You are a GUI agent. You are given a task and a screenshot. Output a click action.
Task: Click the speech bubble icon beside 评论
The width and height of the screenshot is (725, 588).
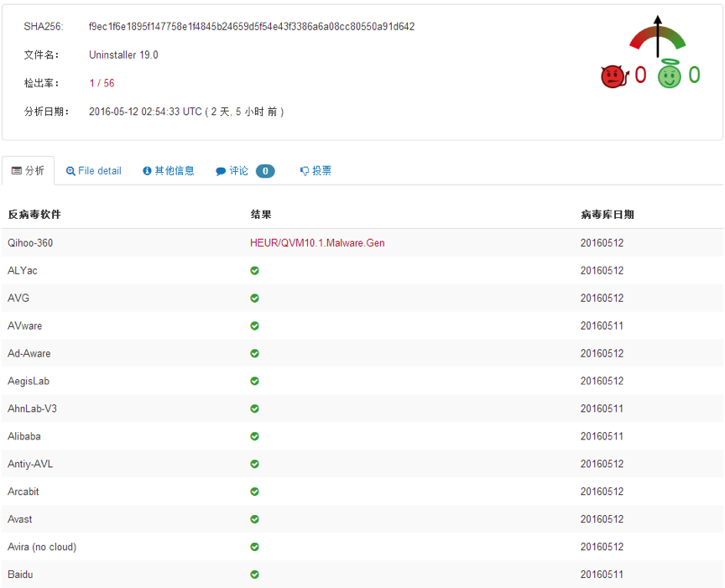tap(221, 171)
